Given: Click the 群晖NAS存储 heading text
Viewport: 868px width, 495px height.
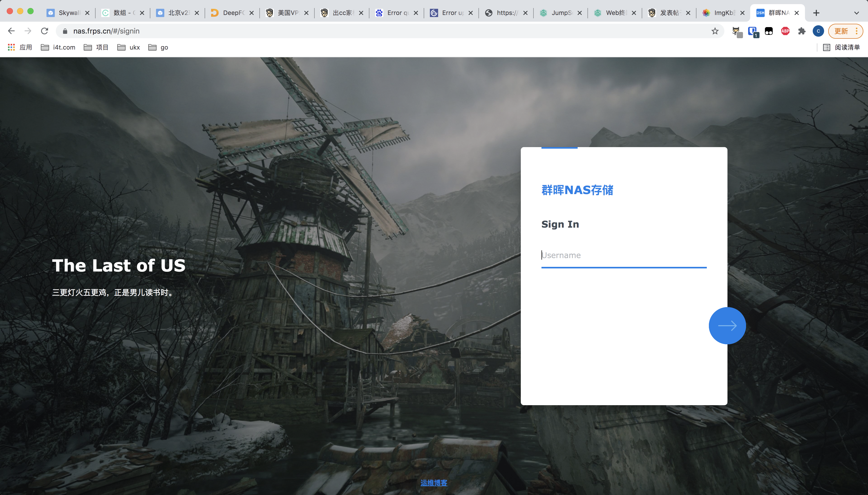Looking at the screenshot, I should tap(577, 190).
